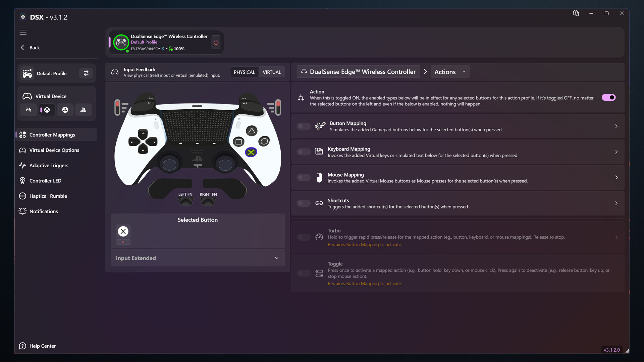Switch input feedback to VIRTUAL
644x362 pixels.
(272, 72)
